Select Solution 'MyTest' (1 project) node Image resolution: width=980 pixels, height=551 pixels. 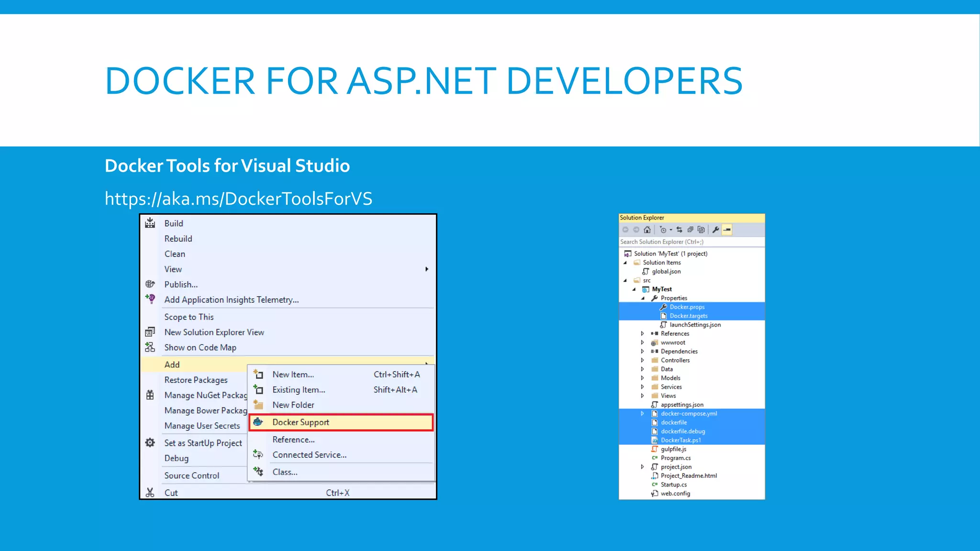670,253
